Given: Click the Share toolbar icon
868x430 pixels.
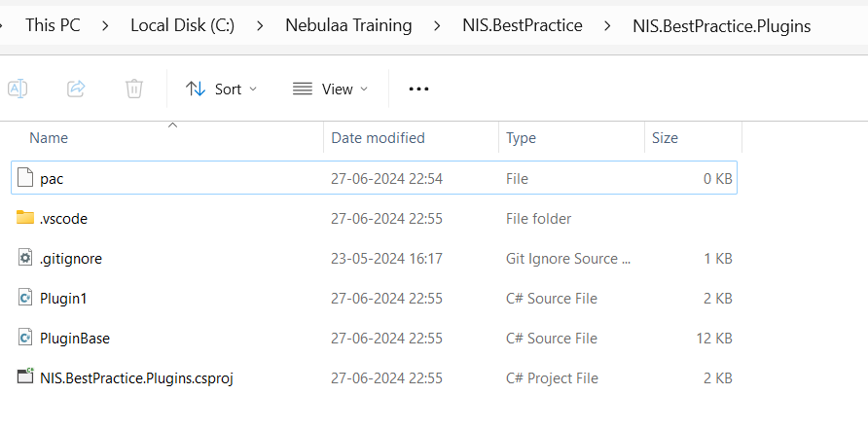Looking at the screenshot, I should 76,89.
